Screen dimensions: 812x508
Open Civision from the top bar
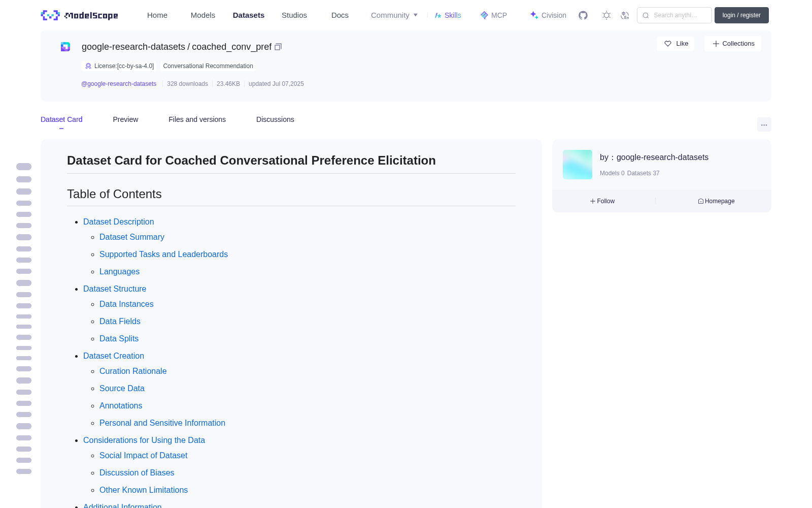click(548, 15)
